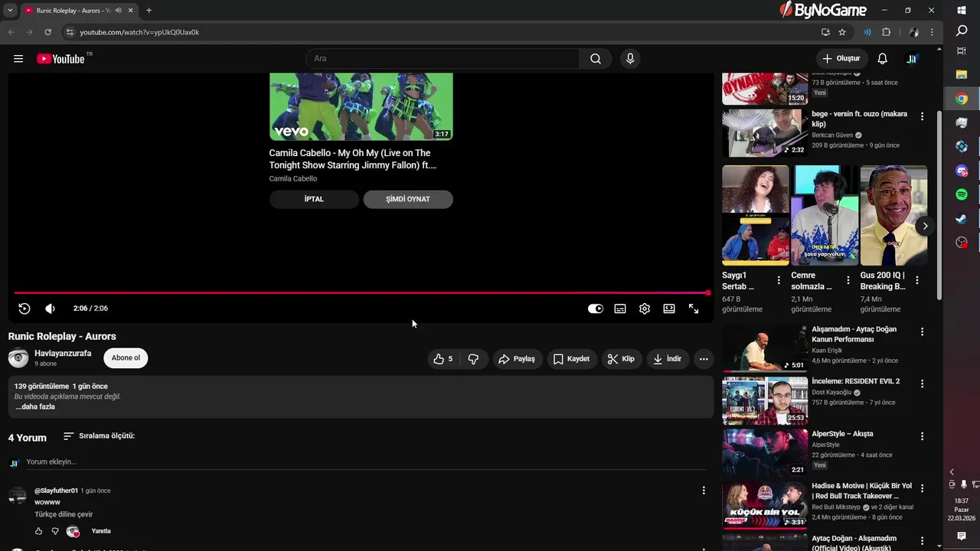
Task: Open the Chrome tab search dropdown
Action: [9, 11]
